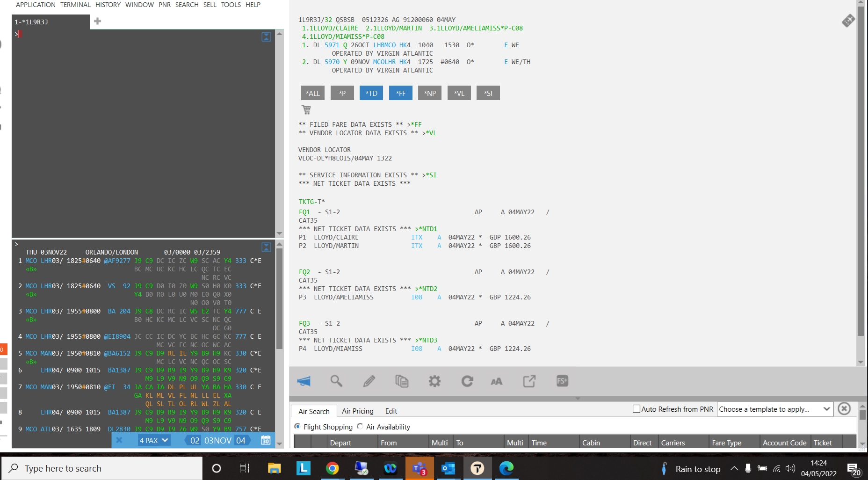Image resolution: width=868 pixels, height=480 pixels.
Task: Click the *ALL button
Action: tap(313, 93)
